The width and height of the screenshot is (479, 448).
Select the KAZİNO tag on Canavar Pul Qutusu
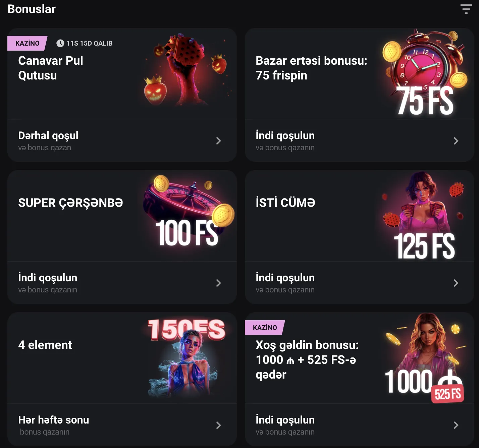coord(28,43)
